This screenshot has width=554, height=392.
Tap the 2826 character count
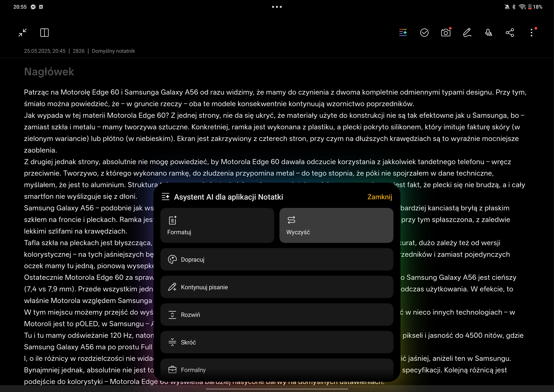pyautogui.click(x=79, y=51)
